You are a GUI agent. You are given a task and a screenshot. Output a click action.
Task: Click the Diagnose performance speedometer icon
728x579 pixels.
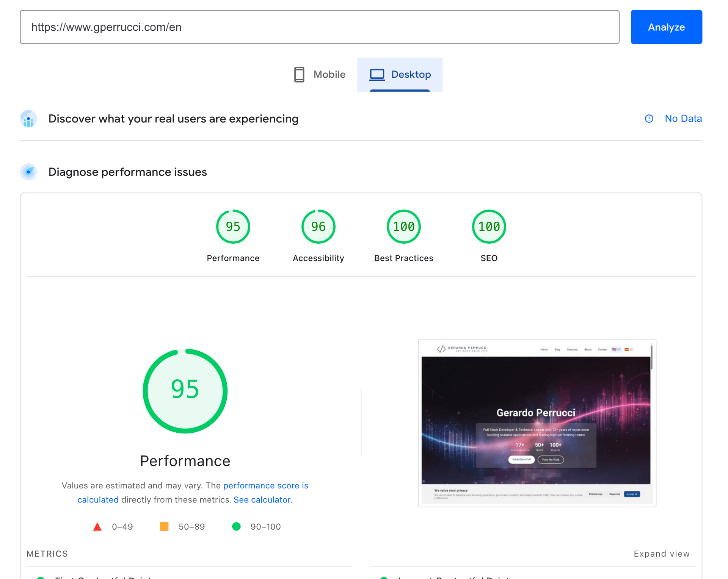click(x=28, y=172)
